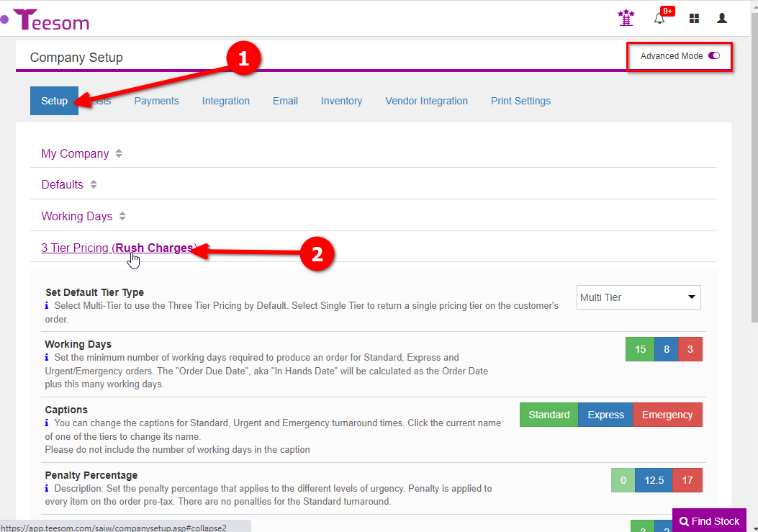The image size is (758, 532).
Task: Click the 12.5 express penalty percentage
Action: click(x=654, y=480)
